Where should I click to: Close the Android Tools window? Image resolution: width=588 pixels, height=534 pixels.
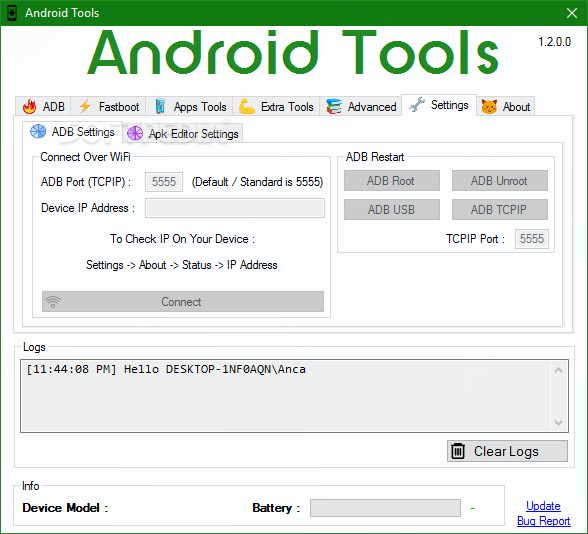pyautogui.click(x=572, y=13)
